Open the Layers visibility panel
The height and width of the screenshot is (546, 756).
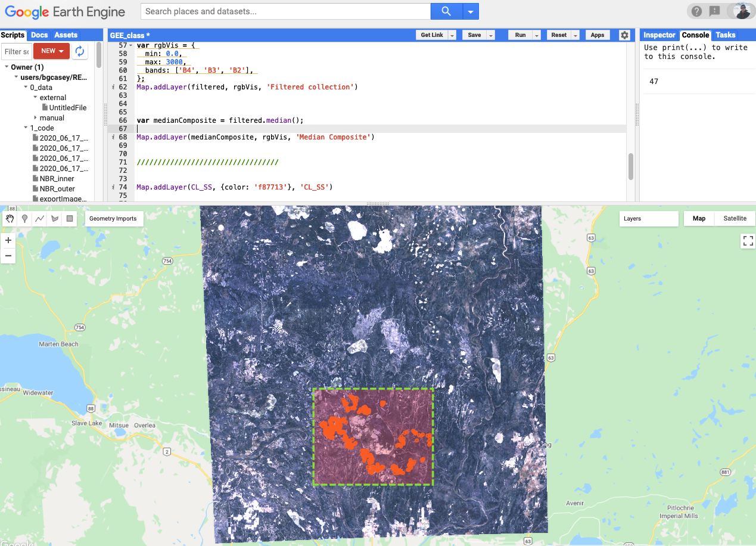(648, 219)
